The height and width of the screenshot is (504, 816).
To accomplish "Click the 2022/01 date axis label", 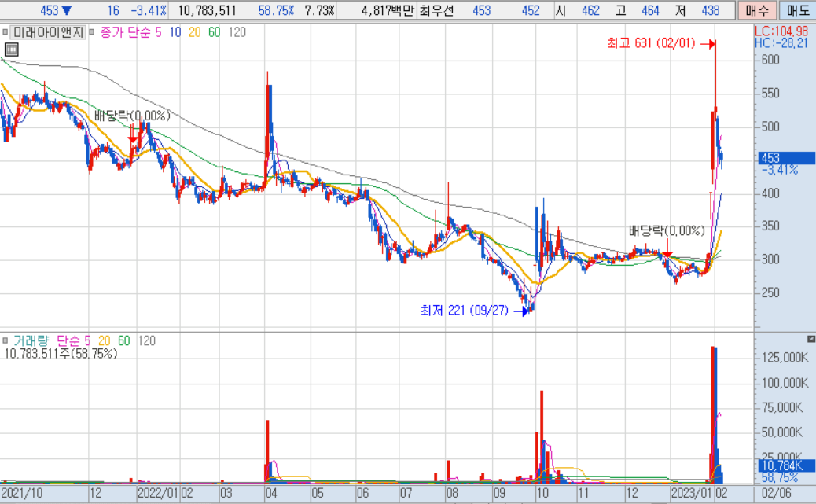I will coord(158,493).
